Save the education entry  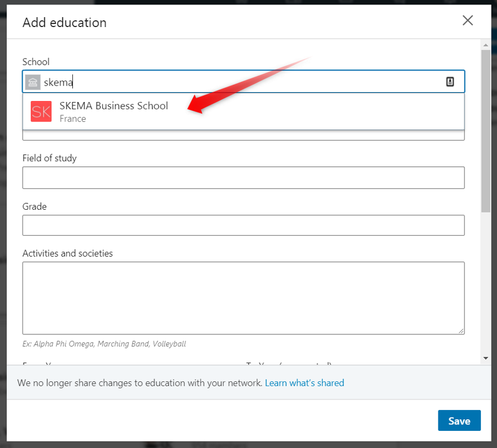pyautogui.click(x=459, y=420)
